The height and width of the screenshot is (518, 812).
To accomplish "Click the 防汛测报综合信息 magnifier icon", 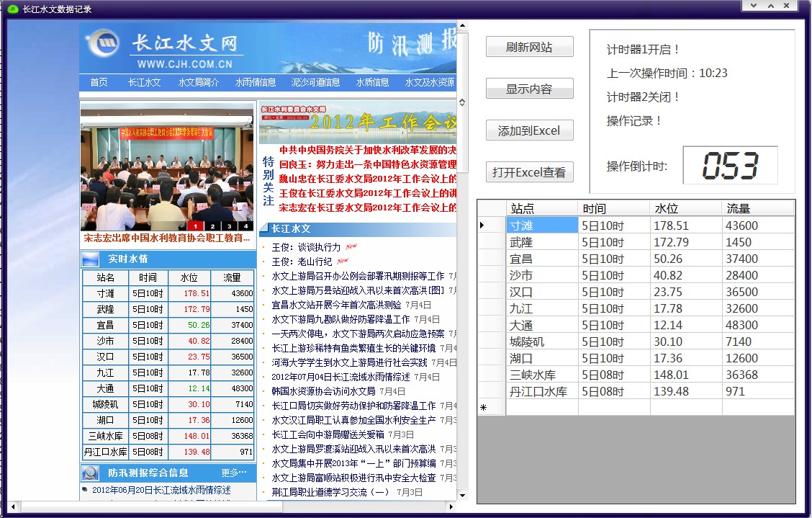I will pyautogui.click(x=91, y=473).
